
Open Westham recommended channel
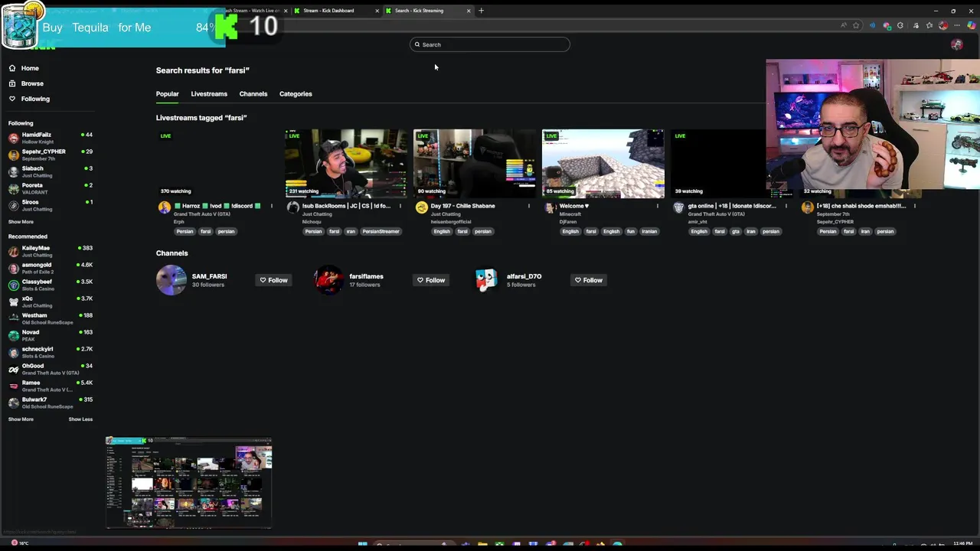(50, 318)
